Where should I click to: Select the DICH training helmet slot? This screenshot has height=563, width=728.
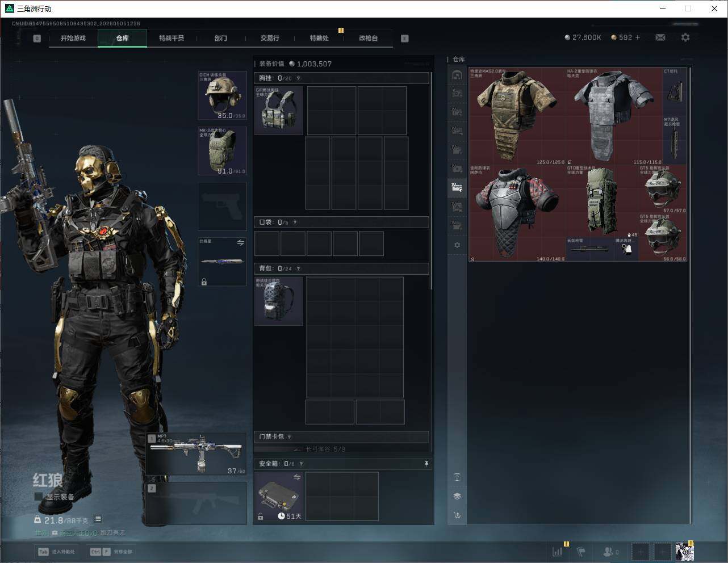coord(222,95)
